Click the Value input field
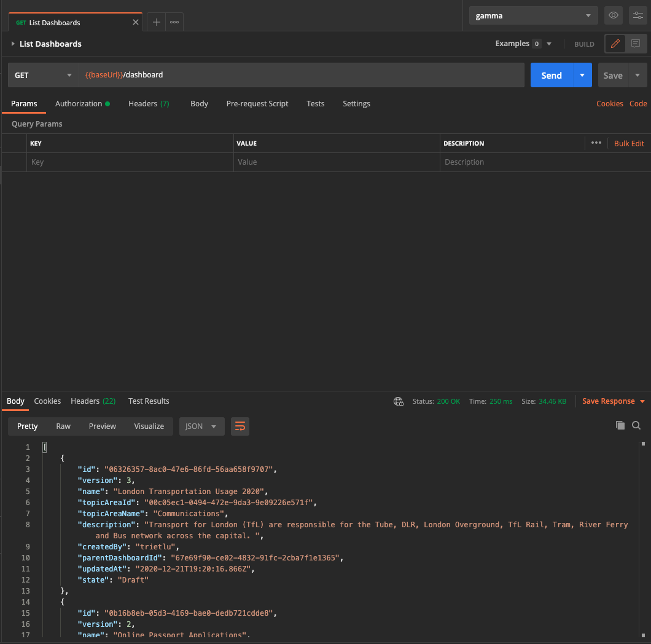Screen dimensions: 651x644 click(337, 162)
